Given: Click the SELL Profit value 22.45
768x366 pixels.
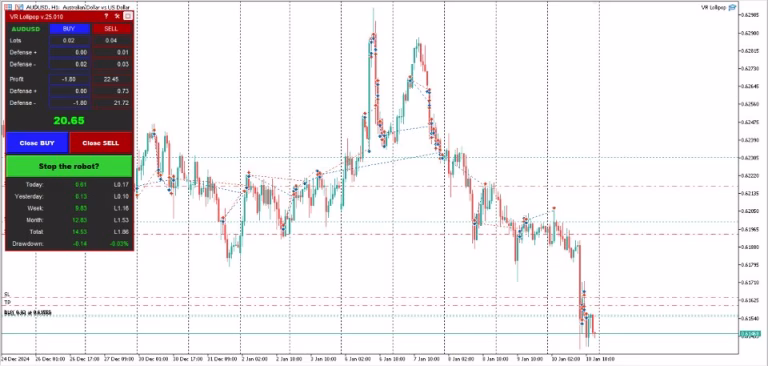Looking at the screenshot, I should (112, 79).
